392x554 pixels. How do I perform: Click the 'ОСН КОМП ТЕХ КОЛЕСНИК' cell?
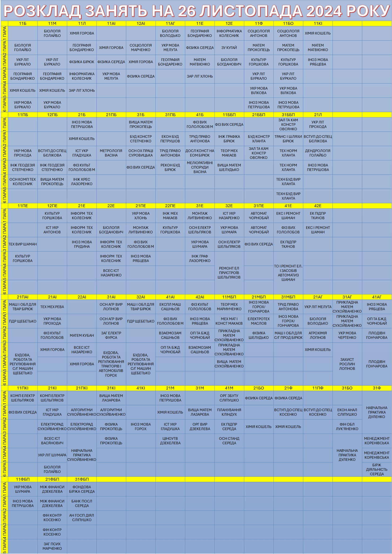coord(23,181)
